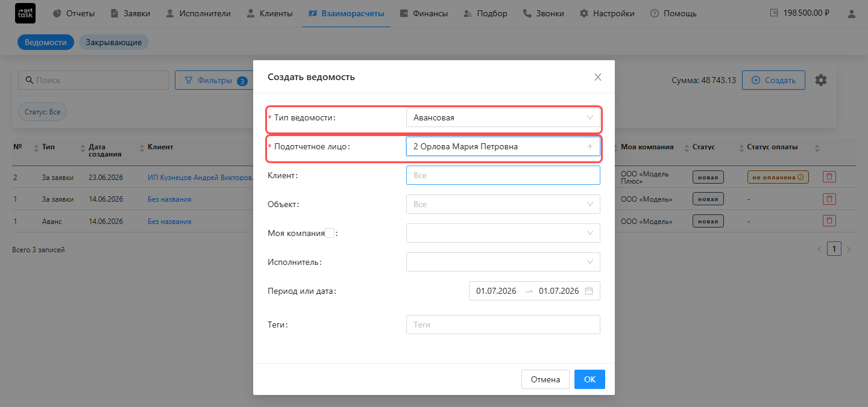Viewport: 868px width, 407px height.
Task: Expand the Моя компания dropdown
Action: tap(503, 233)
